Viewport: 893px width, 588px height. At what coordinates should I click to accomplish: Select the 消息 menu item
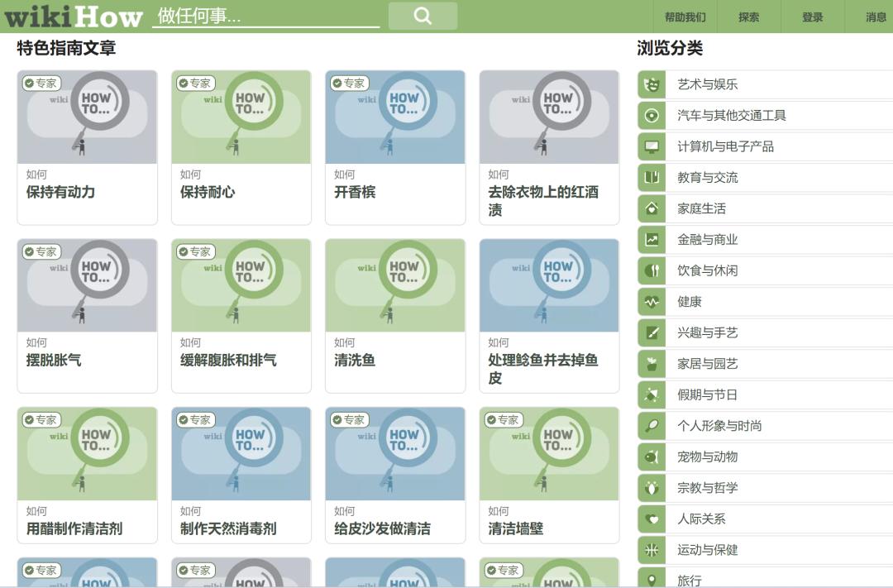coord(878,16)
